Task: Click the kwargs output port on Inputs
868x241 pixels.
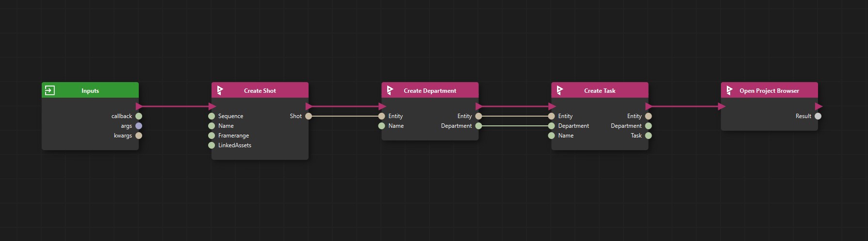Action: coord(139,136)
